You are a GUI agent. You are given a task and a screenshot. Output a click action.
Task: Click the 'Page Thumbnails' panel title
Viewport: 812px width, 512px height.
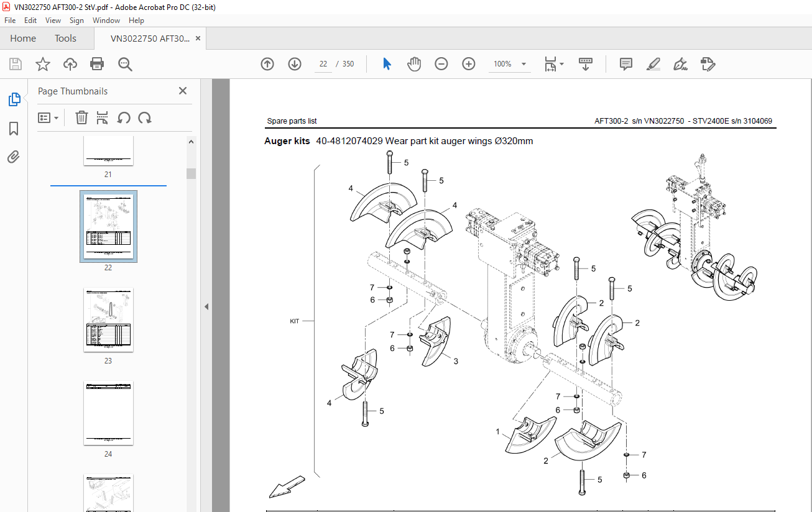click(73, 91)
